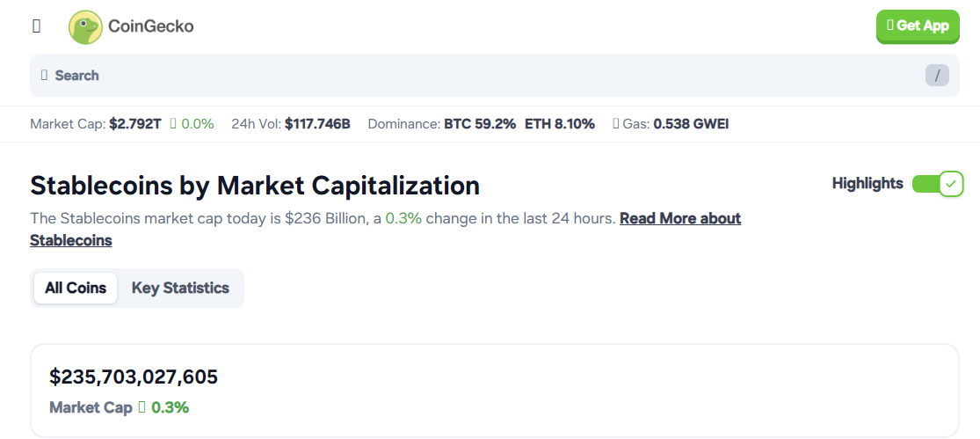Focus the Search input field
This screenshot has width=980, height=439.
tap(494, 76)
